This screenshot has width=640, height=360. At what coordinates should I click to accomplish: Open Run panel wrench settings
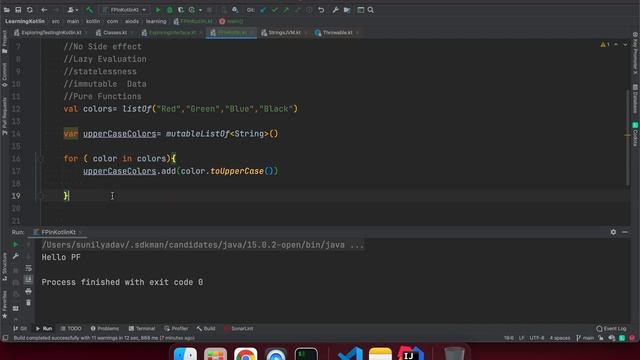[x=16, y=256]
